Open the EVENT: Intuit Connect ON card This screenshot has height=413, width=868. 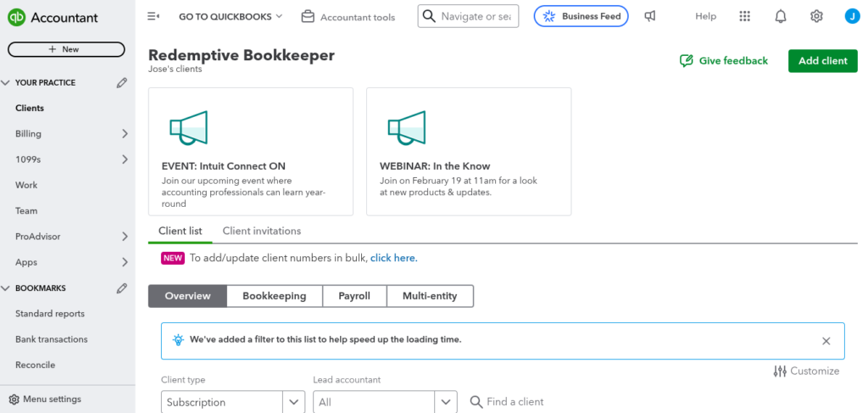pos(251,152)
